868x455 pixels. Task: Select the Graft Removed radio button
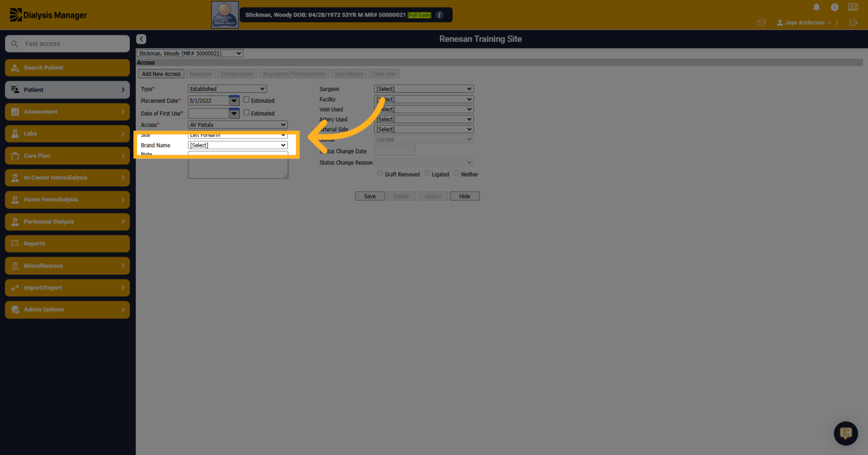coord(379,173)
